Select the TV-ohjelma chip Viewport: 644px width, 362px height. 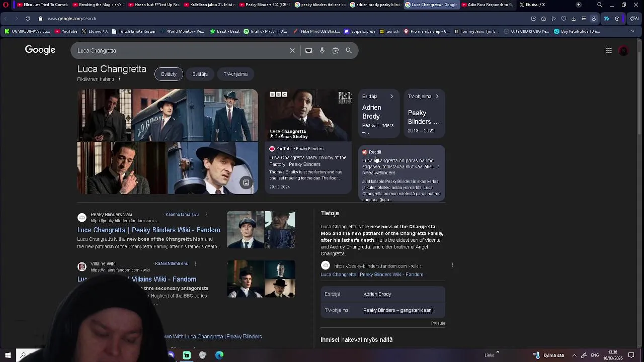[x=235, y=74]
